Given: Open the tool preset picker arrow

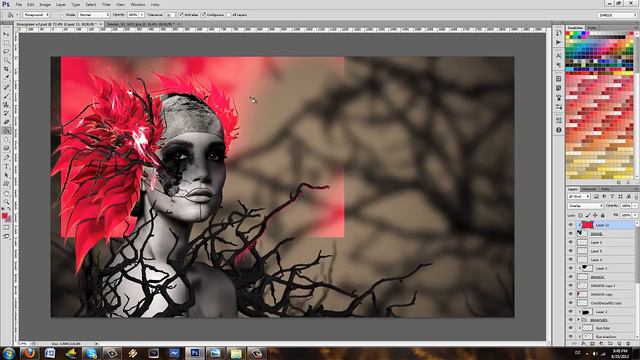Looking at the screenshot, I should 17,15.
